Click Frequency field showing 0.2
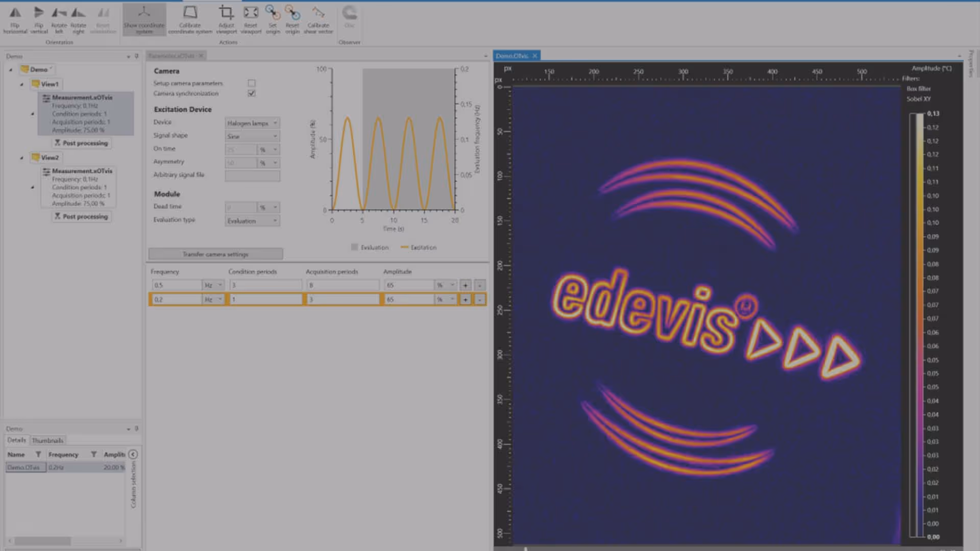980x551 pixels. point(177,299)
